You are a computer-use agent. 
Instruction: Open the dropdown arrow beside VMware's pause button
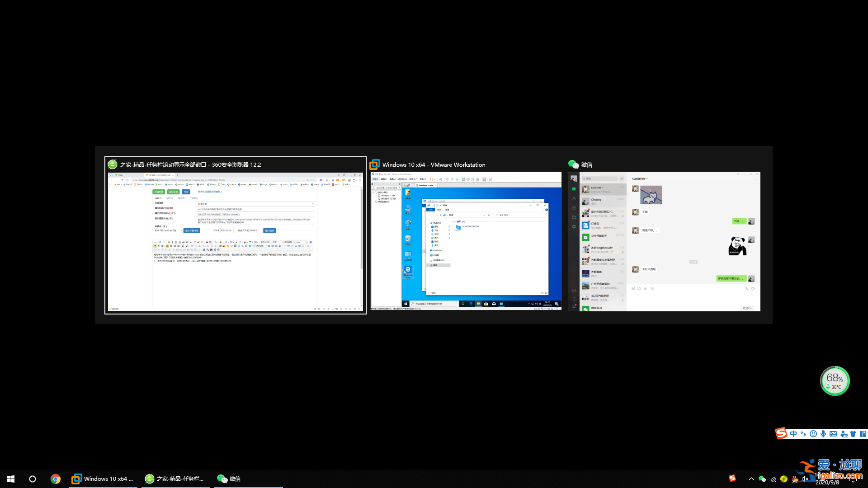point(435,179)
